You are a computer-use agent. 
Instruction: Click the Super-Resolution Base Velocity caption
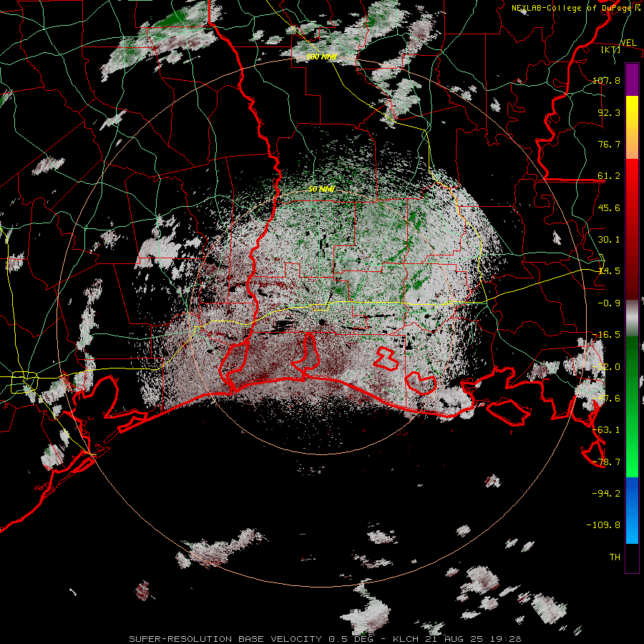click(x=325, y=639)
